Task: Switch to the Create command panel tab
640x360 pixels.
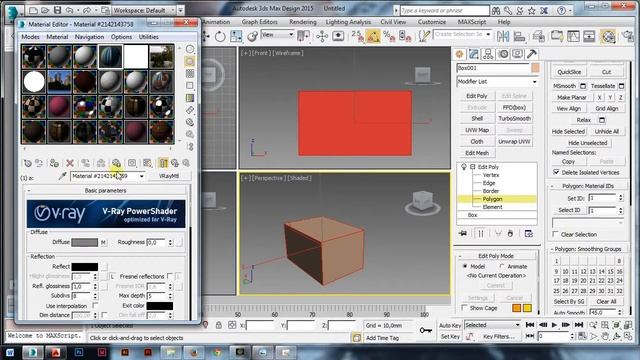Action: (x=460, y=54)
